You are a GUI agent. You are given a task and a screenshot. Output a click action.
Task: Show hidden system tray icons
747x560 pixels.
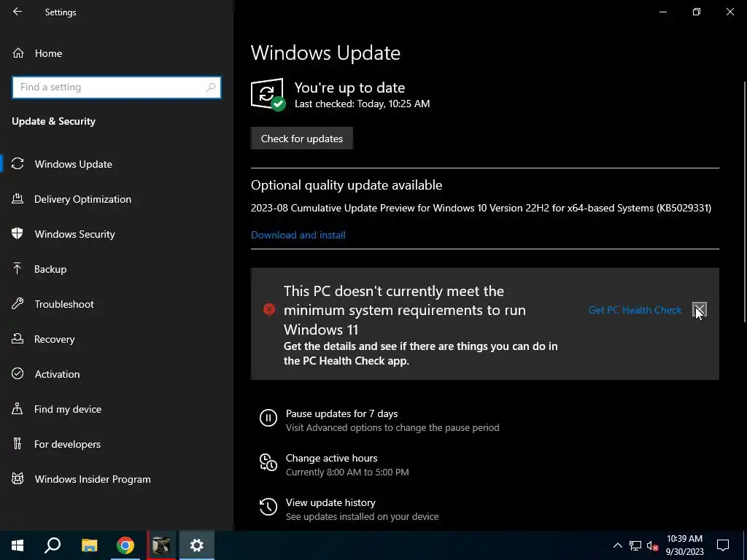(x=617, y=545)
